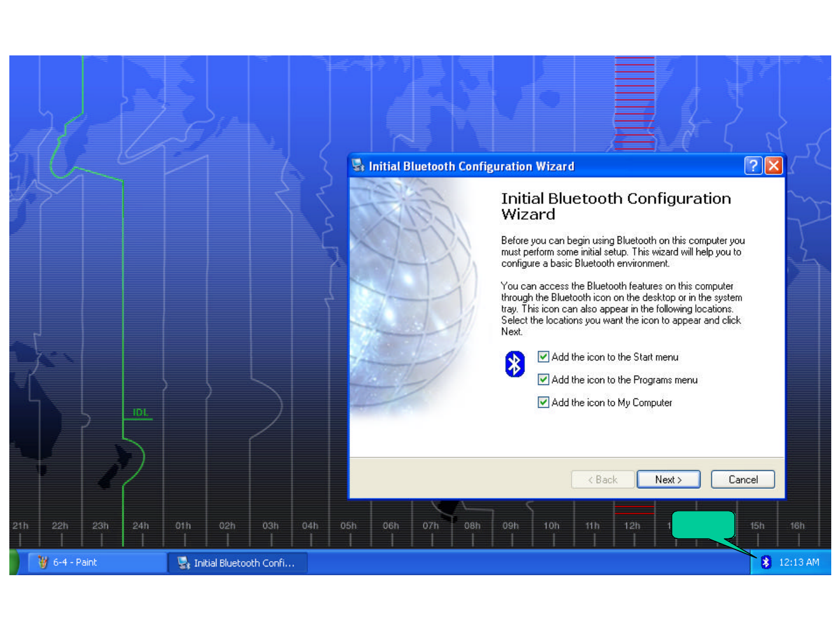Click the wizard title bar text
The width and height of the screenshot is (840, 630).
(471, 166)
